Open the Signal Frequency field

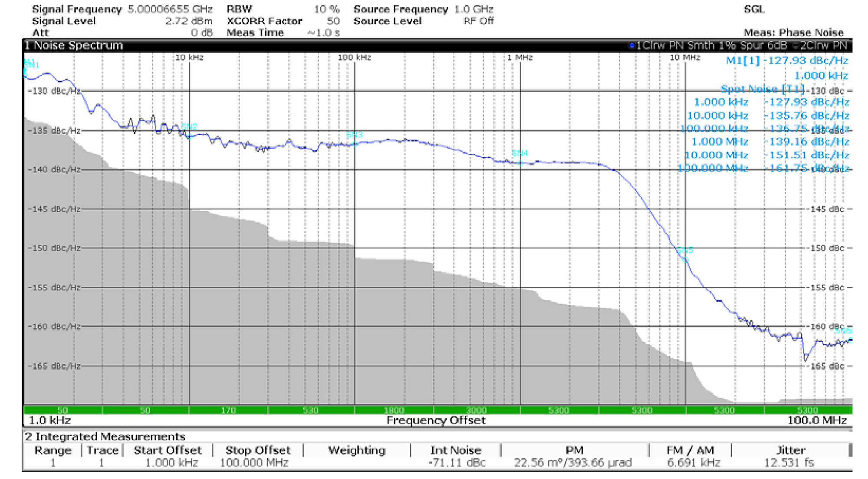[122, 10]
